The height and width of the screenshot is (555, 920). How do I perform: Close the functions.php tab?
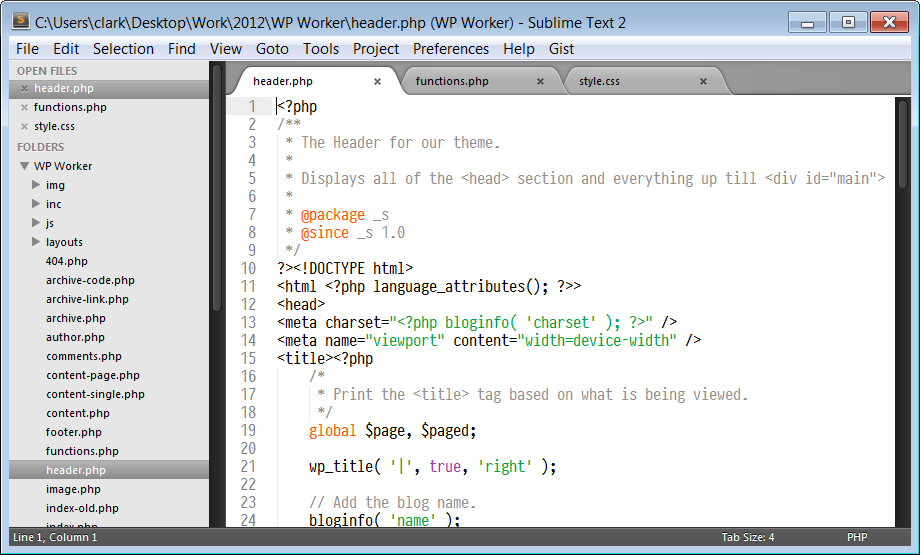click(x=540, y=82)
